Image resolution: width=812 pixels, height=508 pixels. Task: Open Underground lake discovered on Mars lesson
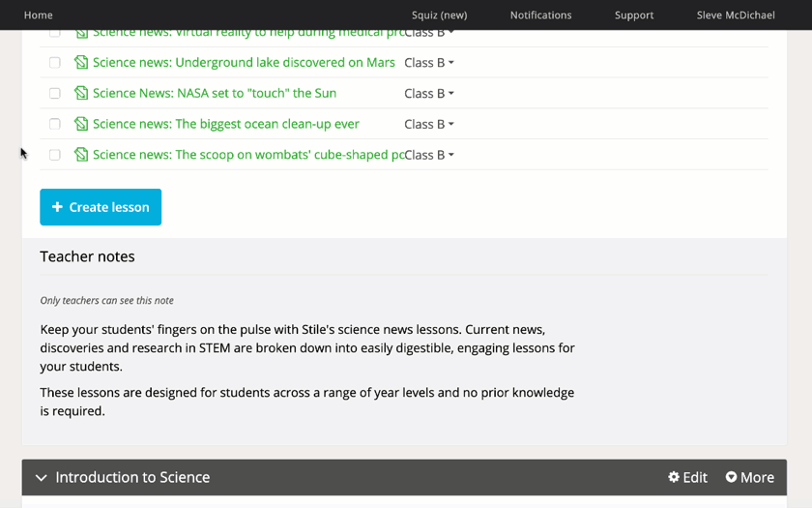tap(244, 62)
